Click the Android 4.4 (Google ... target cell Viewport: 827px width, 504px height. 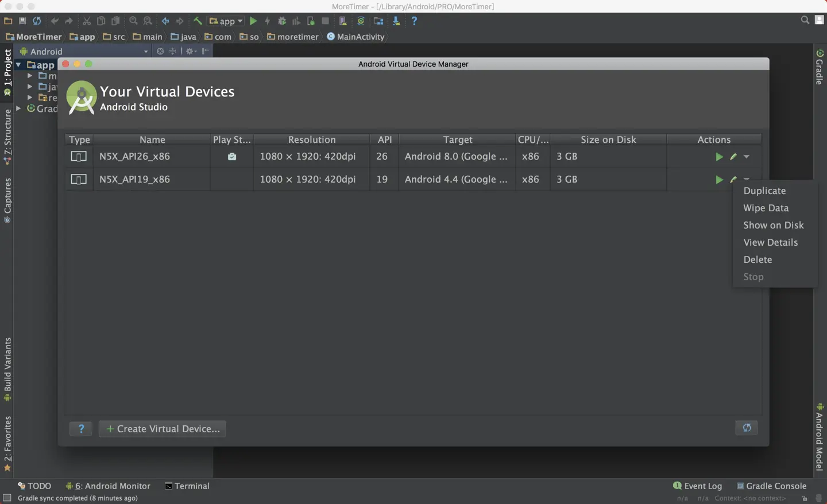pyautogui.click(x=457, y=179)
